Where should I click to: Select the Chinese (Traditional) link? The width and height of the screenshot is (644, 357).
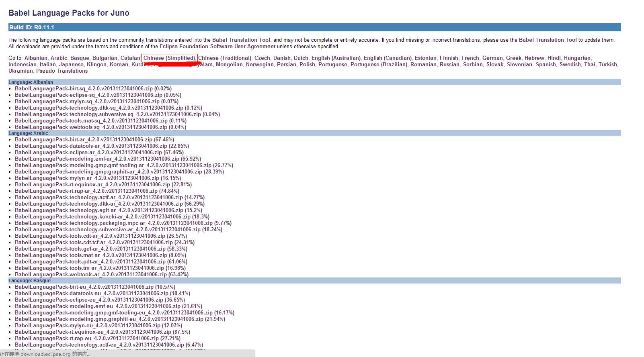225,58
